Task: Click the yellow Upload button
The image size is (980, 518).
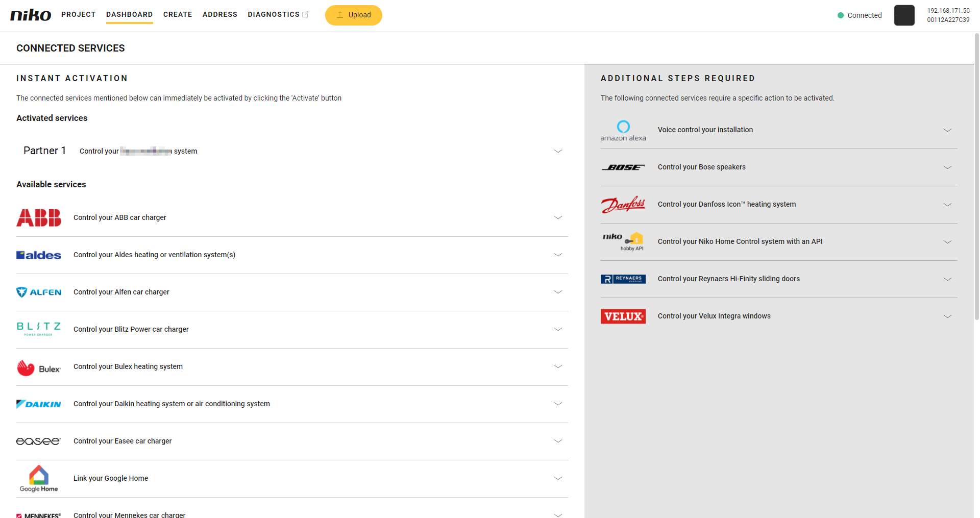Action: [x=354, y=15]
